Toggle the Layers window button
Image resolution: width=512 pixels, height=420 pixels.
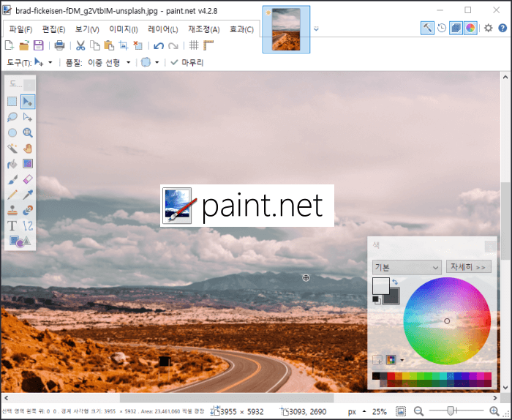coord(456,28)
